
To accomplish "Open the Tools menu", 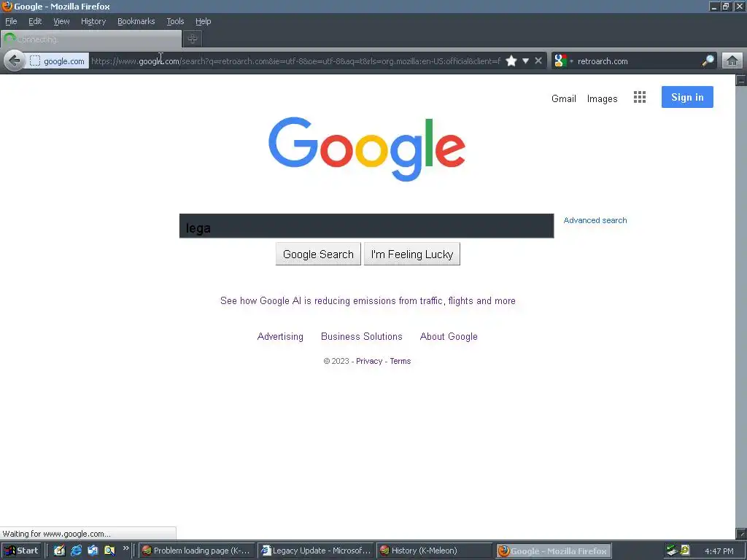I will pos(175,21).
